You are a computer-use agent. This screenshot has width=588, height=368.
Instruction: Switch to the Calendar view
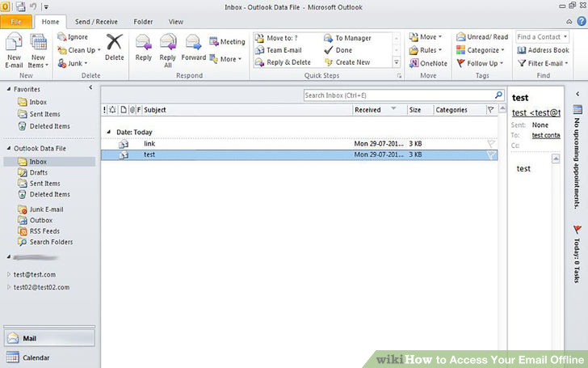49,357
